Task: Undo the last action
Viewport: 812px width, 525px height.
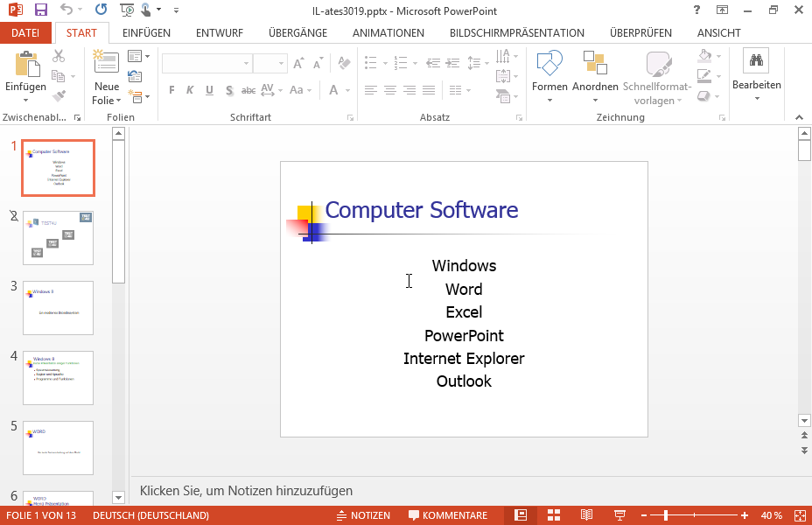Action: 66,10
